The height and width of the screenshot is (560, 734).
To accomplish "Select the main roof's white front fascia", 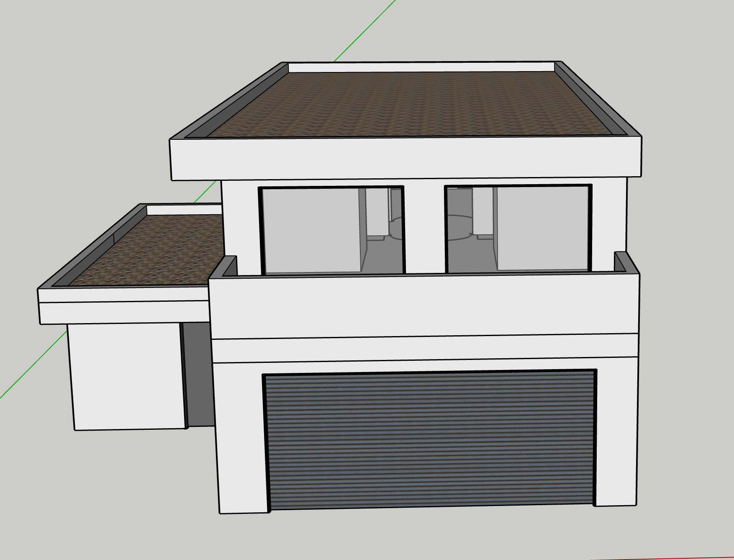I will [x=406, y=158].
